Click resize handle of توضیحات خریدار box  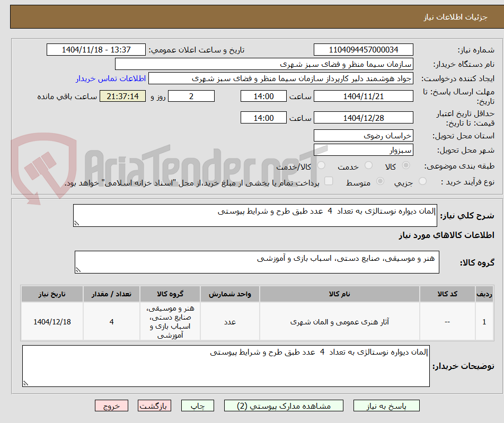point(26,383)
